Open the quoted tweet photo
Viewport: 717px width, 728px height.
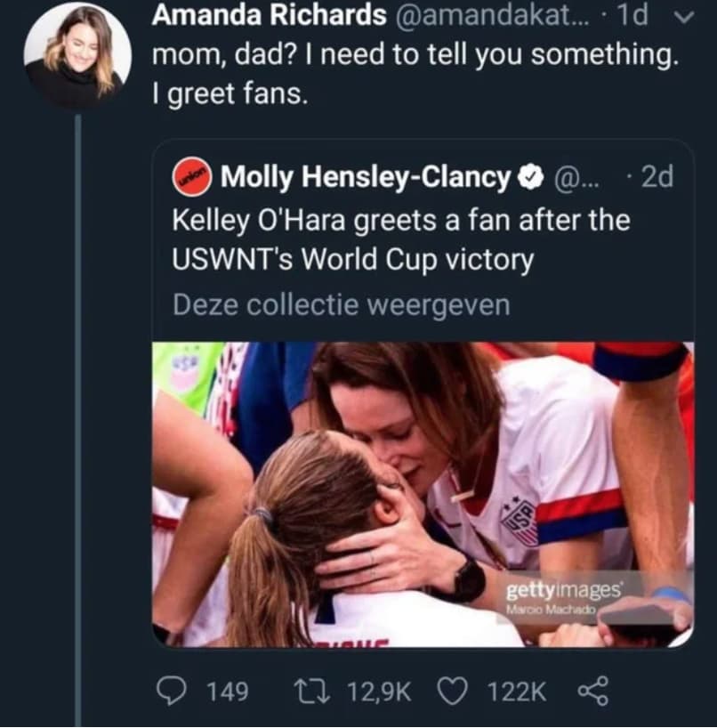(x=423, y=494)
